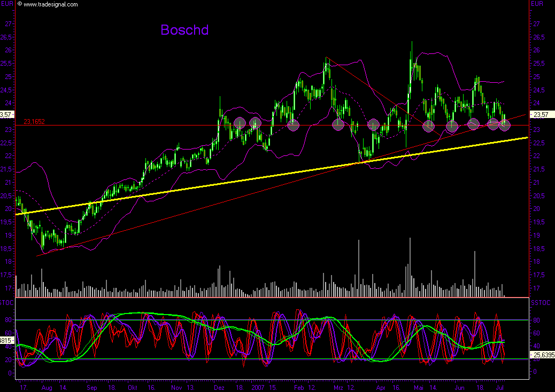This screenshot has height=392, width=555.
Task: Click the 25,6395 stochastic value tag
Action: [541, 354]
